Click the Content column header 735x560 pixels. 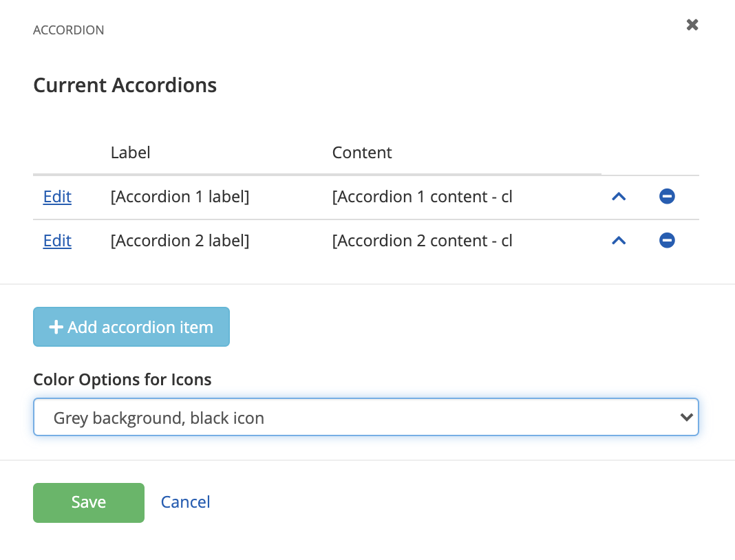362,152
